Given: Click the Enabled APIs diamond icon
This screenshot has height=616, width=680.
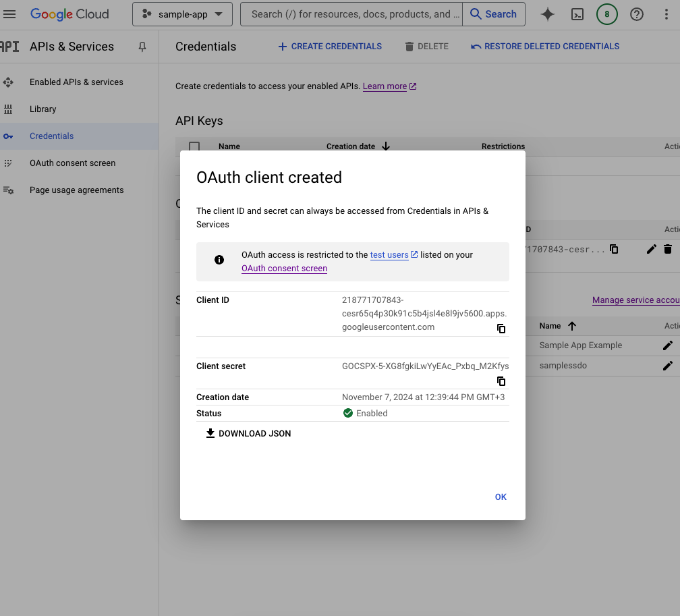Looking at the screenshot, I should 8,82.
